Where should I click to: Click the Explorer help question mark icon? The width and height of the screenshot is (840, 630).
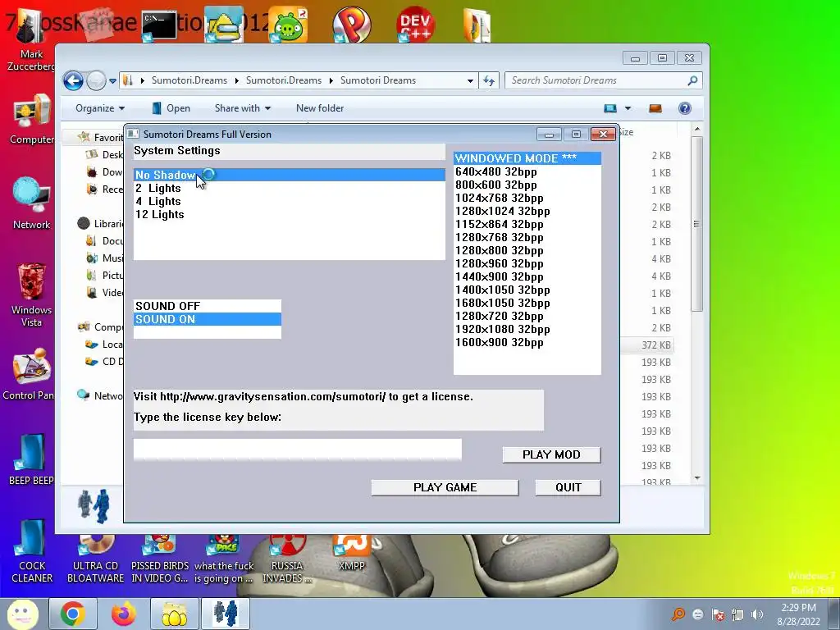(685, 108)
